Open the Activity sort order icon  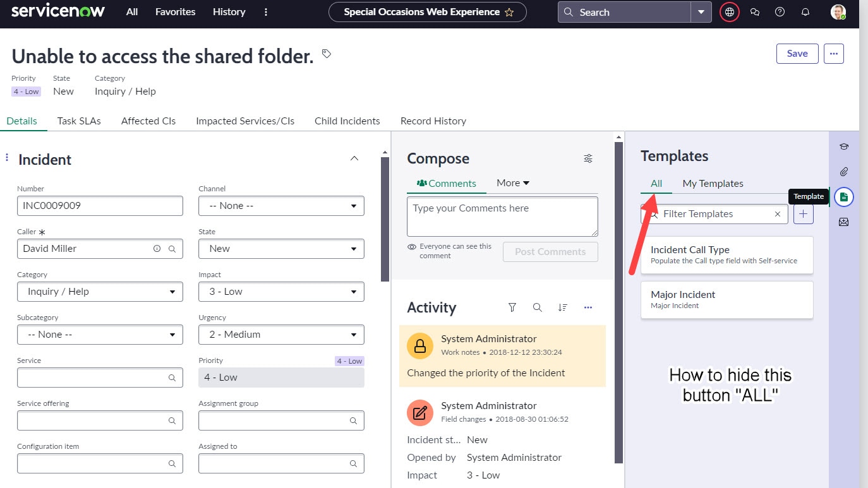click(563, 307)
